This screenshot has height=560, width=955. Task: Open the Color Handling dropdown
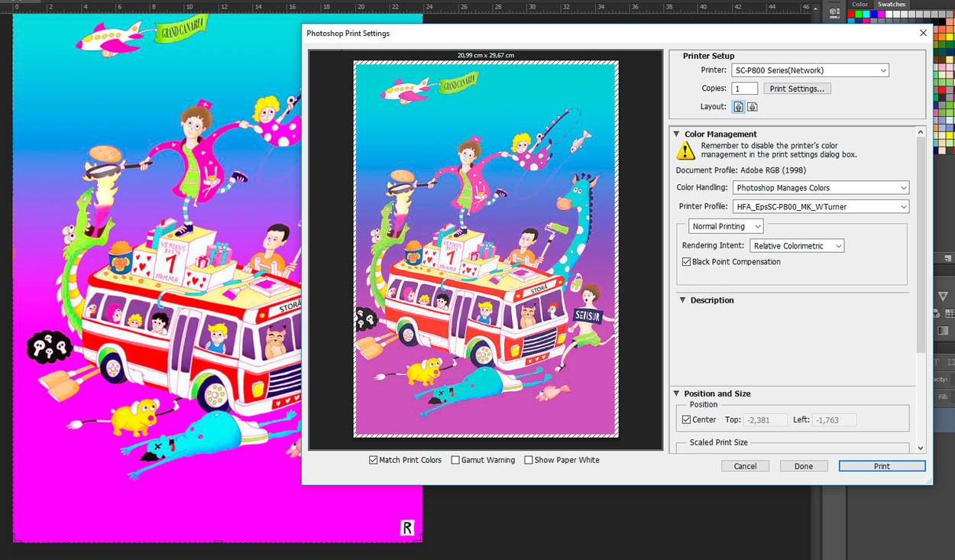(x=821, y=187)
